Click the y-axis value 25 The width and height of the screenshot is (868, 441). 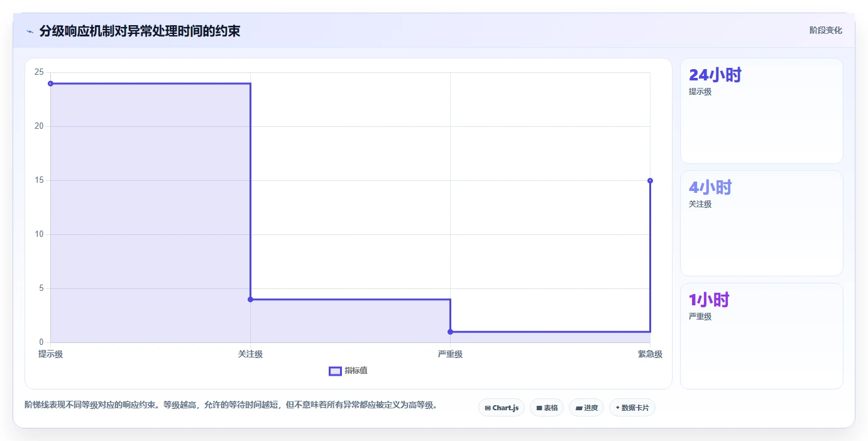(x=39, y=72)
